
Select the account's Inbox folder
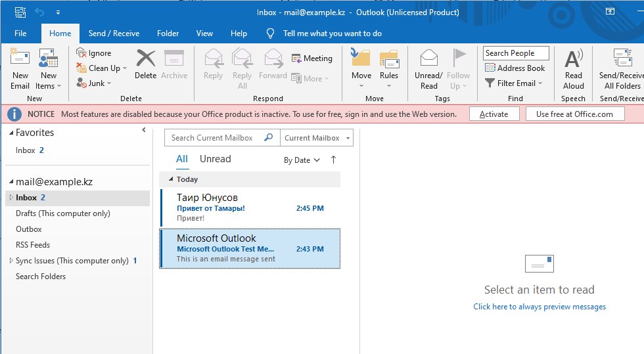click(78, 198)
